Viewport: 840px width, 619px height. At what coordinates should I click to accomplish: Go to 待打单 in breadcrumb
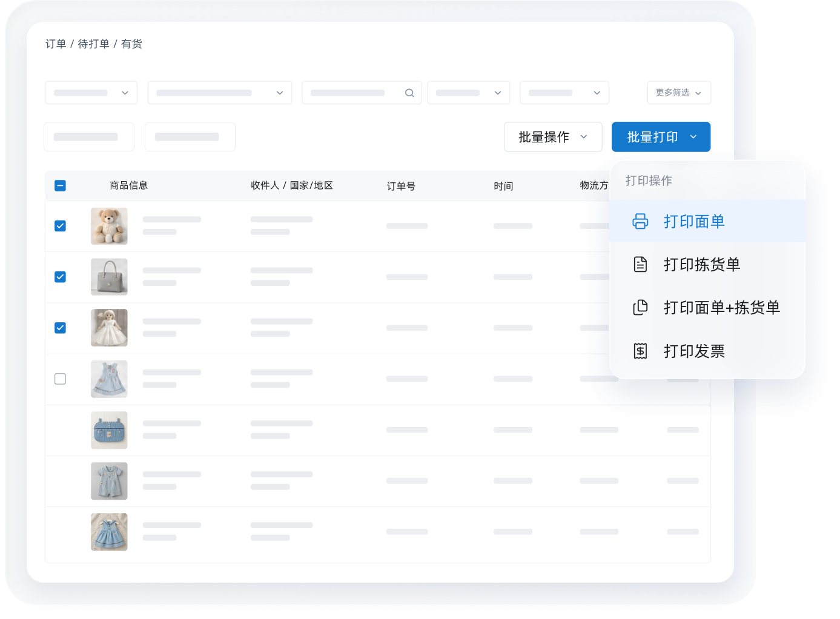(94, 44)
